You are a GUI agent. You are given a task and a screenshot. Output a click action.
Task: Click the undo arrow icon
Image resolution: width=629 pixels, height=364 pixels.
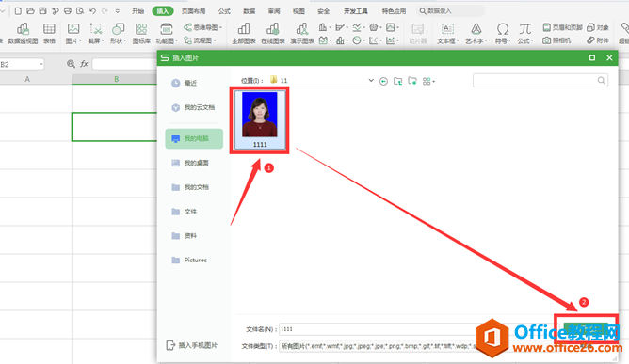(x=92, y=11)
